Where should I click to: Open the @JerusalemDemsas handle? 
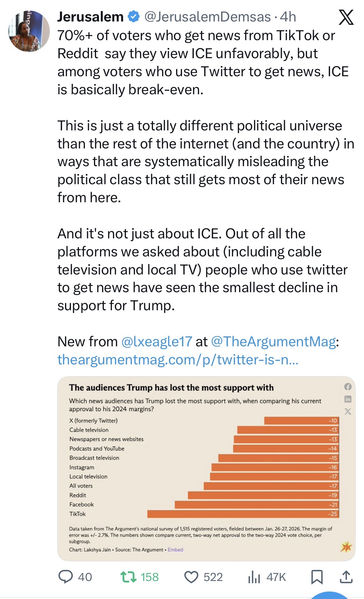click(x=208, y=17)
